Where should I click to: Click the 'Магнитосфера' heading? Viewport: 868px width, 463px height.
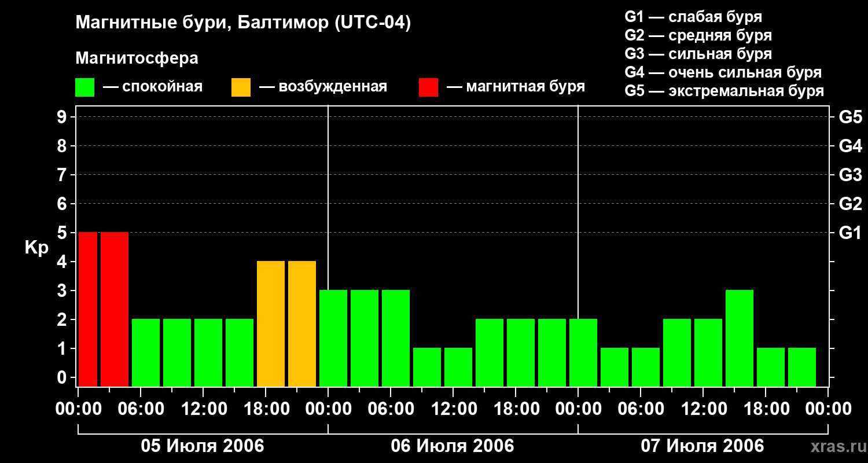(x=137, y=58)
